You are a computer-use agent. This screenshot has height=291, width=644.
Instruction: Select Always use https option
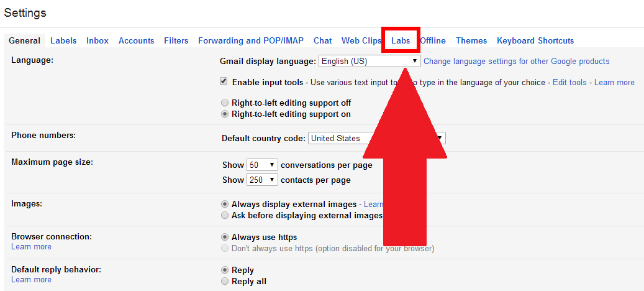225,237
